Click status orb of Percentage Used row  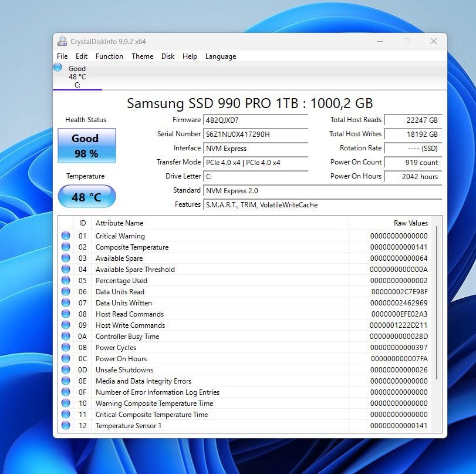tap(66, 280)
